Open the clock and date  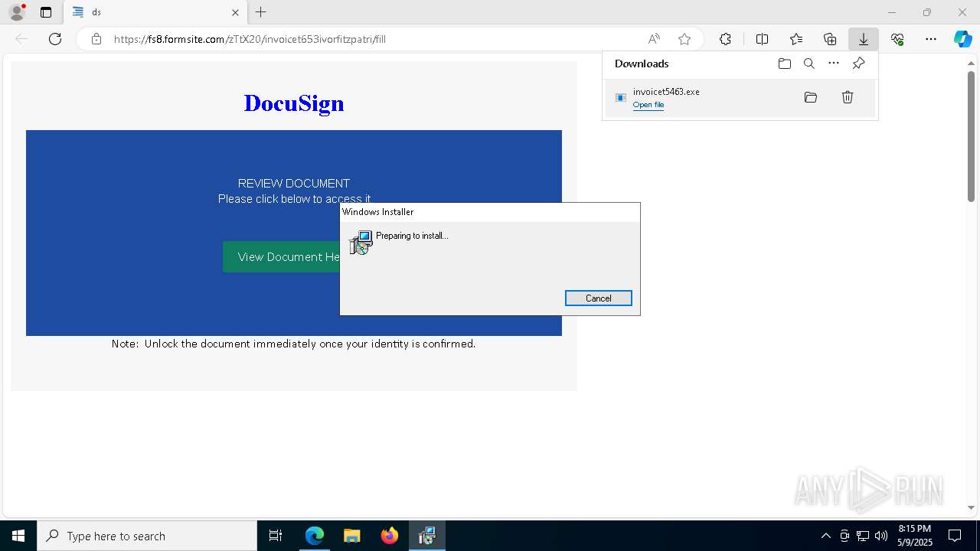point(915,536)
